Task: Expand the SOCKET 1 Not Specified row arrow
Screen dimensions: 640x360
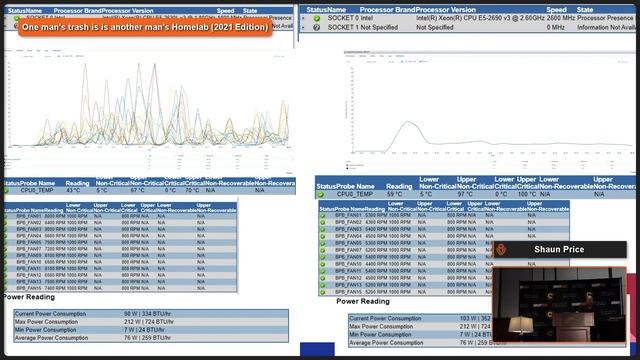Action: click(x=303, y=27)
